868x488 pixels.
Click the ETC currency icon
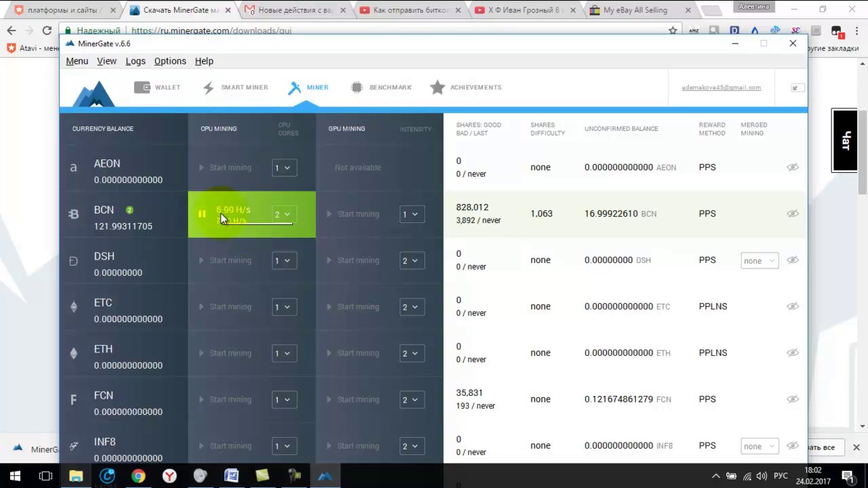(x=73, y=306)
